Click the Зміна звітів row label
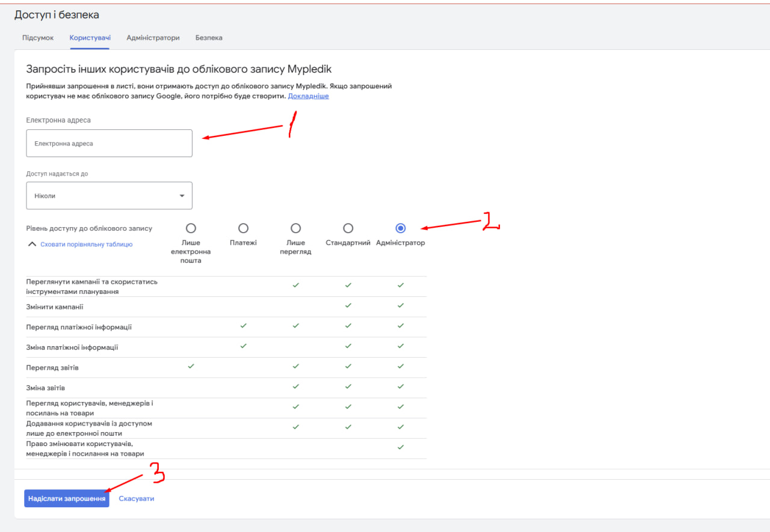 (x=46, y=388)
